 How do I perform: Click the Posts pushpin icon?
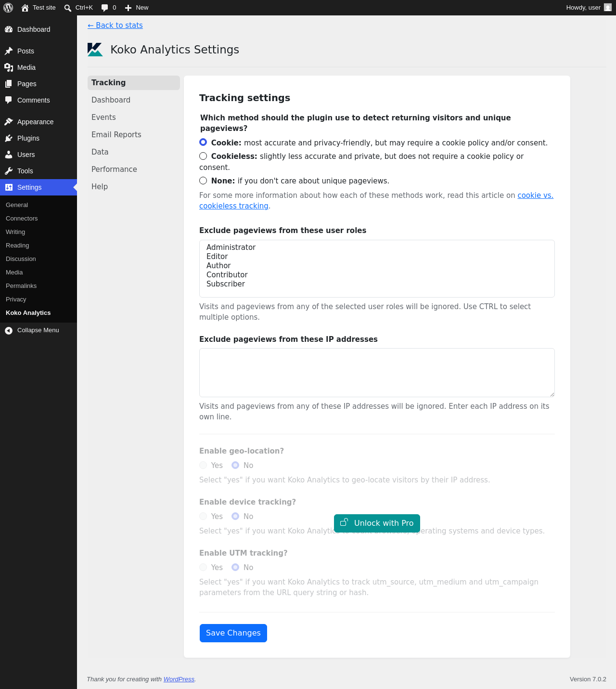pyautogui.click(x=9, y=51)
